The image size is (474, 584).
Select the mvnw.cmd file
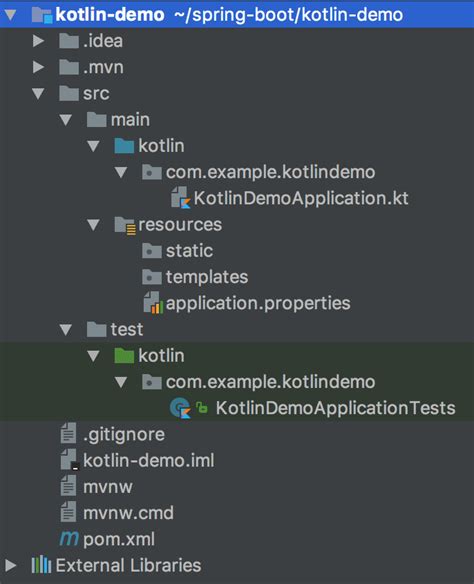pyautogui.click(x=117, y=513)
